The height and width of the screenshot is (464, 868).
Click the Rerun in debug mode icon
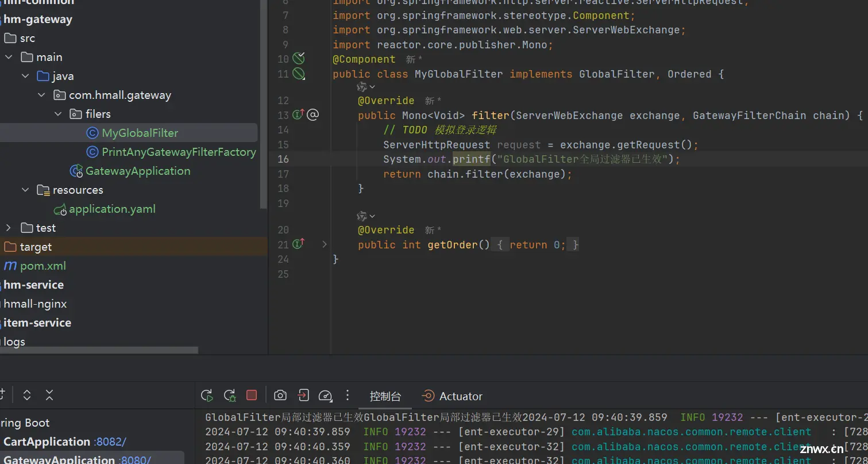click(229, 396)
